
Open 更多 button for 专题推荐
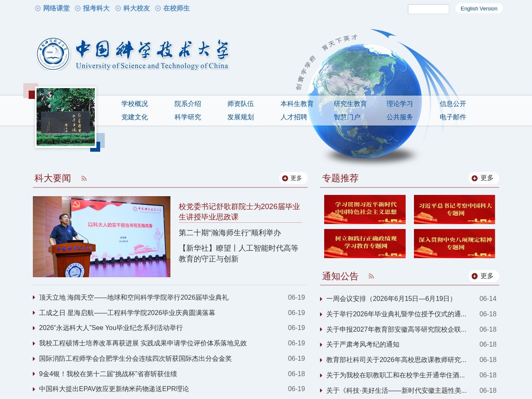(483, 178)
